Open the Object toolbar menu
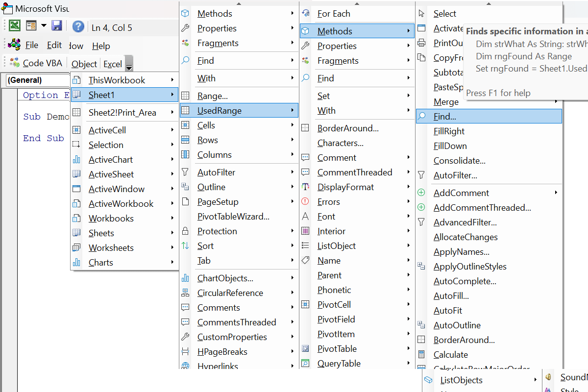588x392 pixels. pos(84,64)
